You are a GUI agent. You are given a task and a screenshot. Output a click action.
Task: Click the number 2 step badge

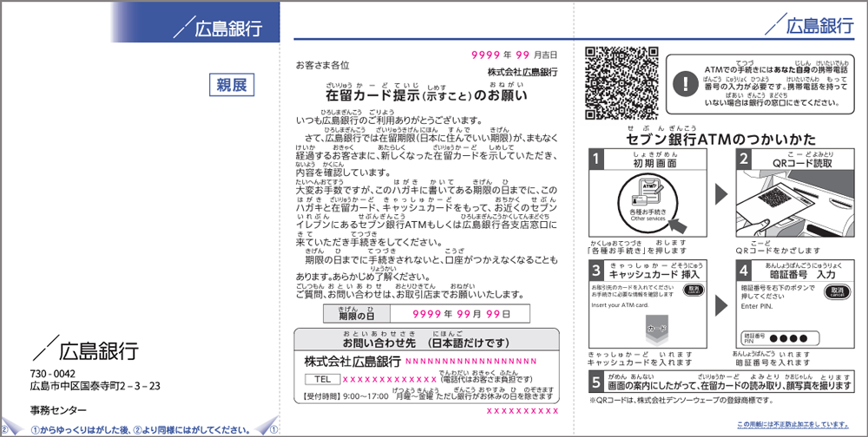[744, 160]
